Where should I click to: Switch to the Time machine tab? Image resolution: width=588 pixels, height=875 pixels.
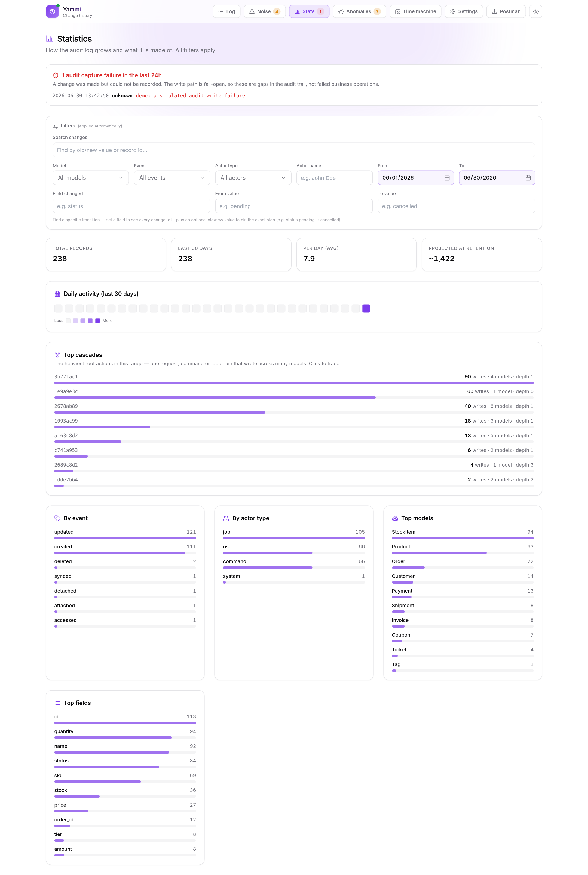415,12
